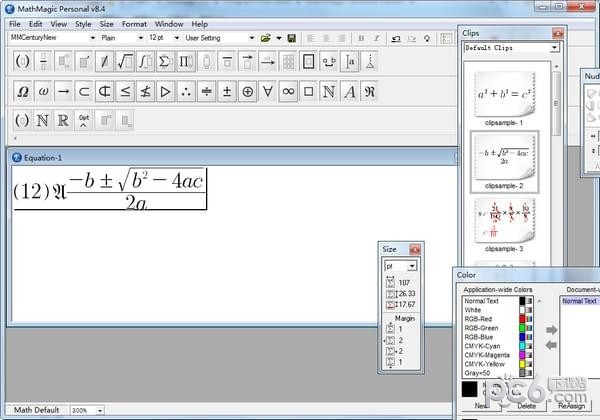
Task: Select the RGB-Green color swatch
Action: coord(522,328)
